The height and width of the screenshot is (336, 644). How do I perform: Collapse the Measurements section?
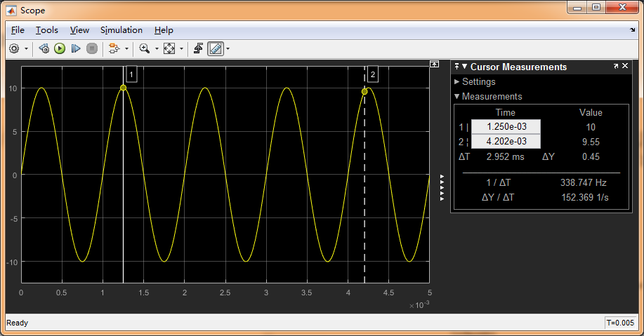point(457,97)
